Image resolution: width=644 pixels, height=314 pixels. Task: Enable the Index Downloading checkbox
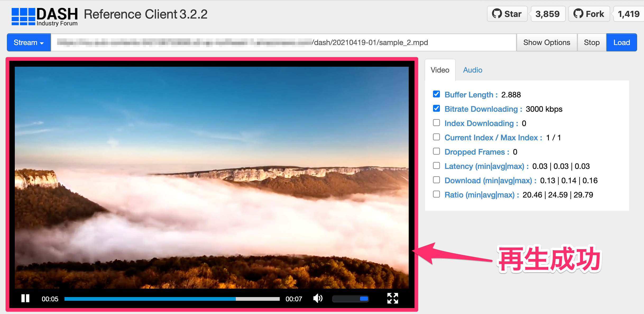pyautogui.click(x=436, y=123)
